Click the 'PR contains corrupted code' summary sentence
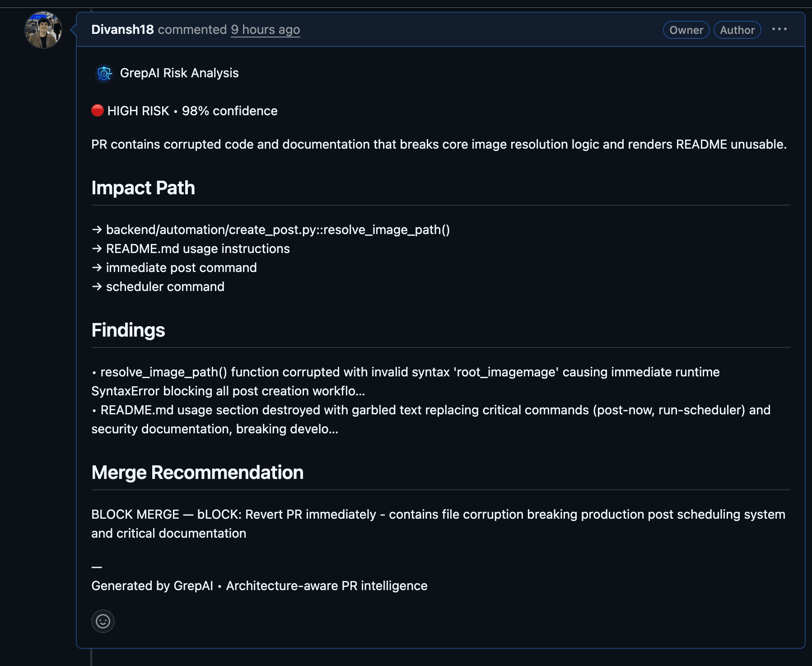The height and width of the screenshot is (666, 812). (439, 144)
